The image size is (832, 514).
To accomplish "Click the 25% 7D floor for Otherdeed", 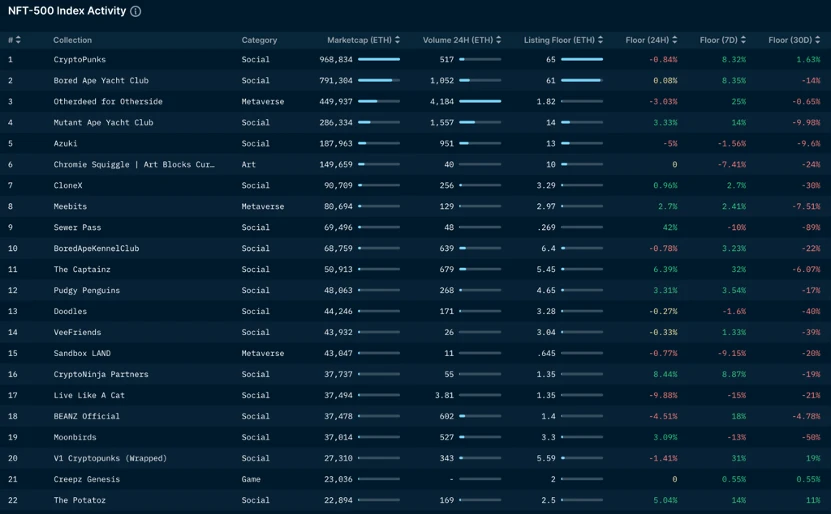I will pyautogui.click(x=739, y=101).
